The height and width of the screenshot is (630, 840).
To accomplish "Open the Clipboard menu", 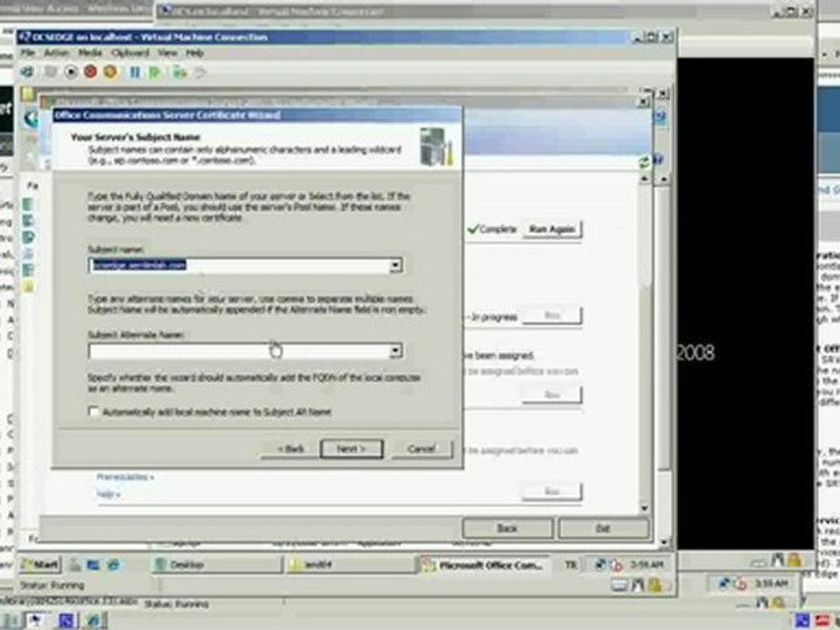I will point(130,52).
